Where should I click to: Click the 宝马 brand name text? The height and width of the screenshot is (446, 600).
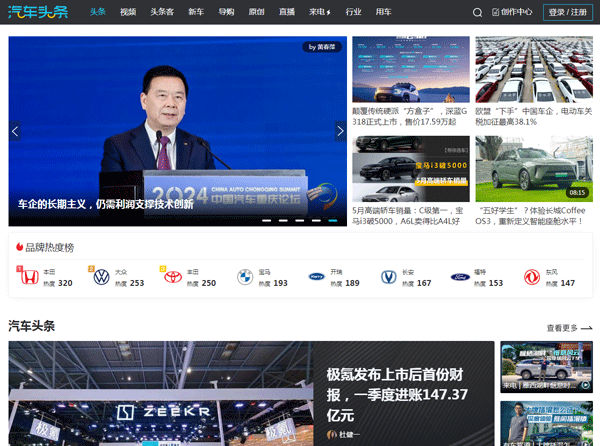pyautogui.click(x=264, y=272)
